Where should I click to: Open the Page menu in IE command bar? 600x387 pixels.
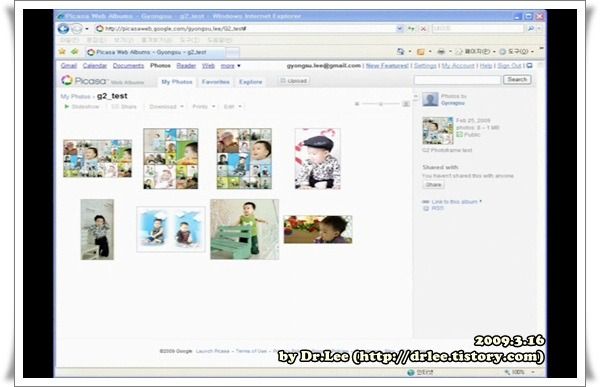[x=476, y=51]
